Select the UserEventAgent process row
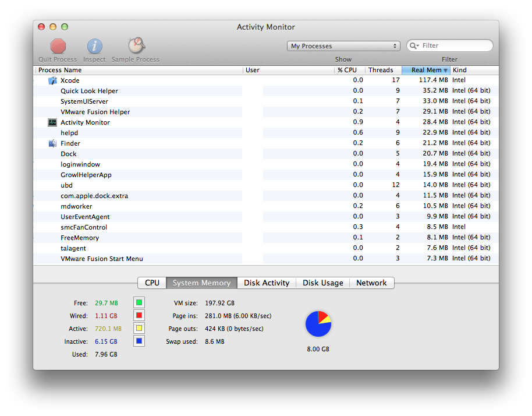 [x=266, y=217]
